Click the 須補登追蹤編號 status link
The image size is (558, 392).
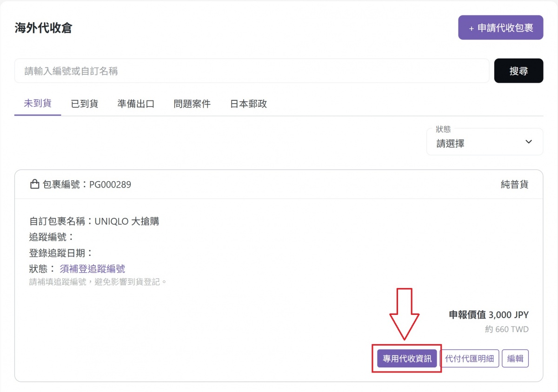click(x=92, y=268)
